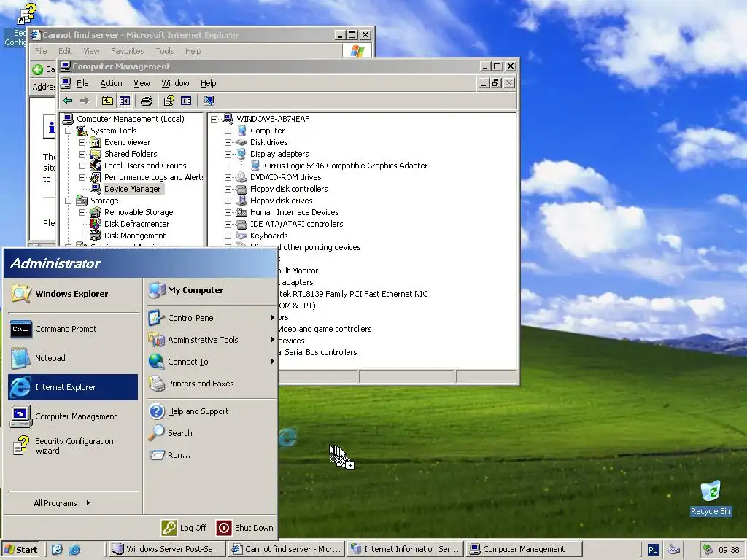Switch to Cannot find server taskbar button

pos(286,550)
